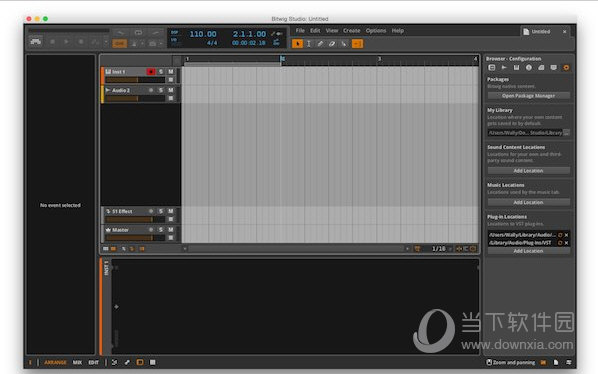Click the 2.1.1.00 play position display
Image resolution: width=598 pixels, height=374 pixels.
pyautogui.click(x=249, y=34)
